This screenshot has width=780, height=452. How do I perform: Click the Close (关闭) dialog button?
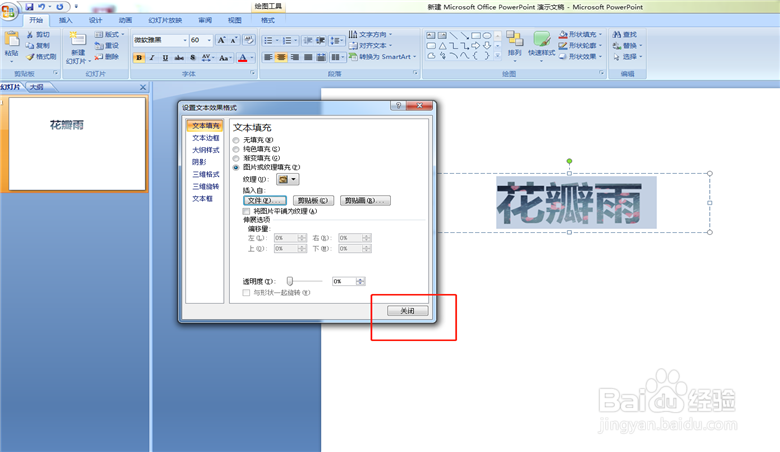pyautogui.click(x=408, y=311)
